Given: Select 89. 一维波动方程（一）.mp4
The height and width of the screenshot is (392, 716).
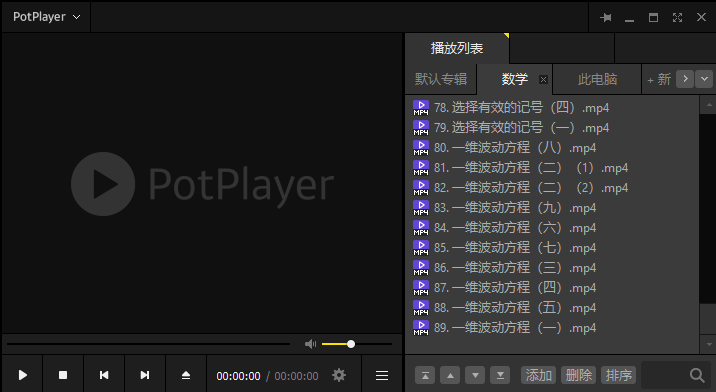Looking at the screenshot, I should pos(552,328).
